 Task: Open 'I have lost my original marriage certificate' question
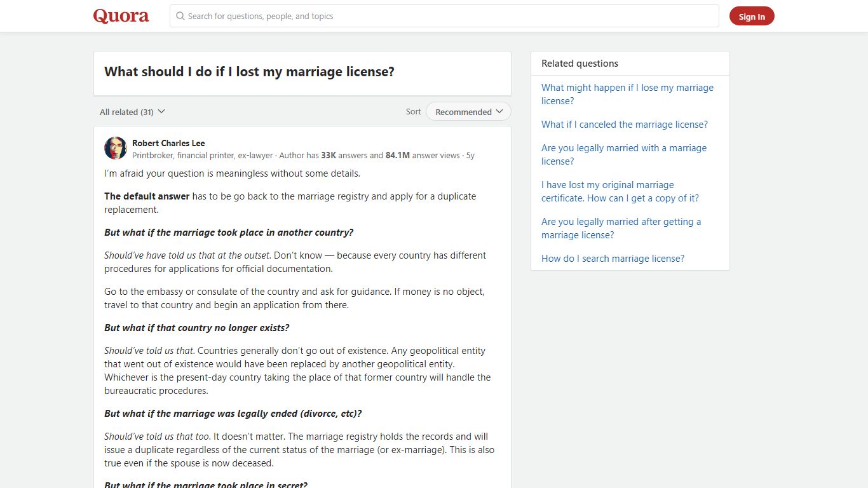click(620, 191)
